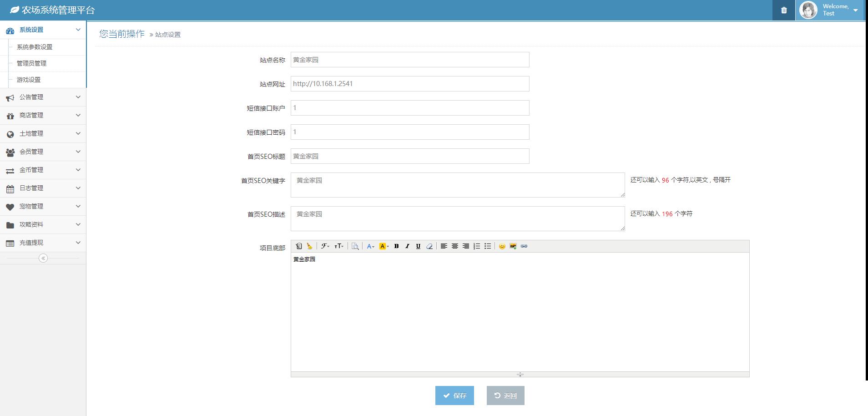Click the 首页SEO描述 textarea
868x416 pixels.
tap(458, 218)
